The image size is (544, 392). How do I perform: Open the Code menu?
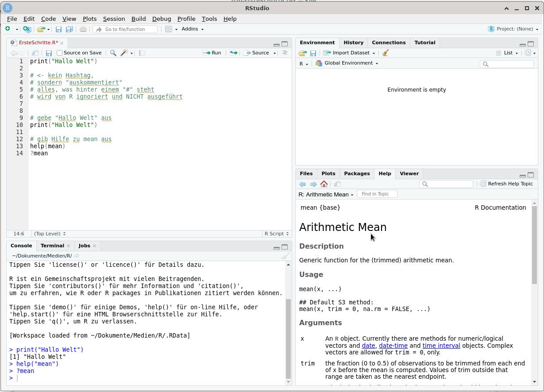49,19
